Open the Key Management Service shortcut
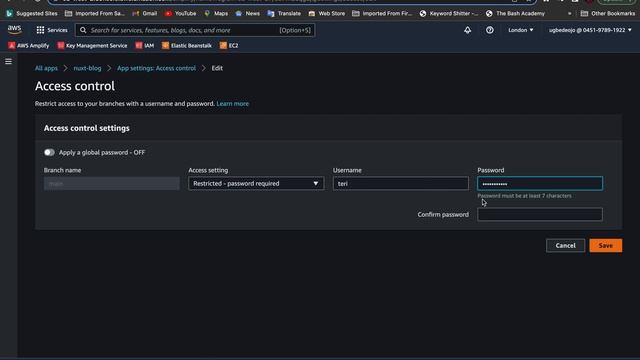Screen dimensions: 640x360 [x=92, y=46]
